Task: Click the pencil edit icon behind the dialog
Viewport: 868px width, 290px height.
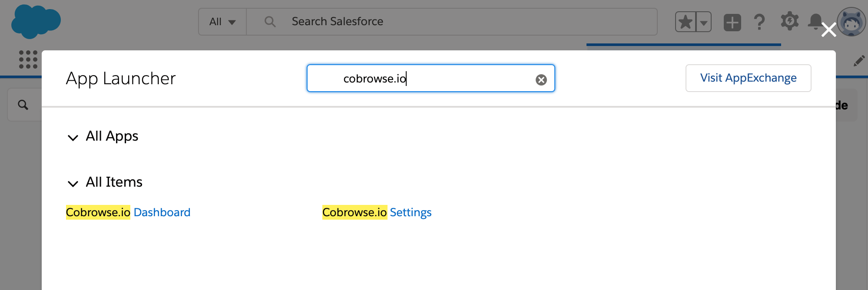Action: tap(859, 61)
